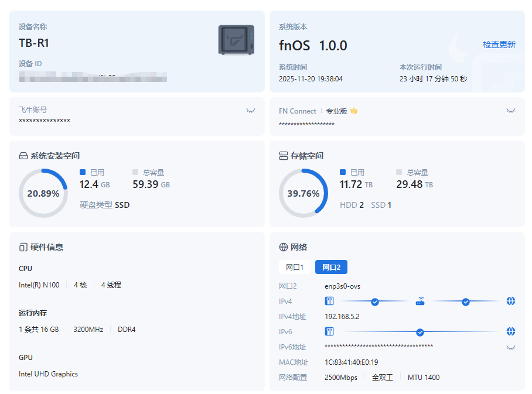This screenshot has height=394, width=532.
Task: Click the 硬件信息 header icon
Action: pyautogui.click(x=23, y=247)
